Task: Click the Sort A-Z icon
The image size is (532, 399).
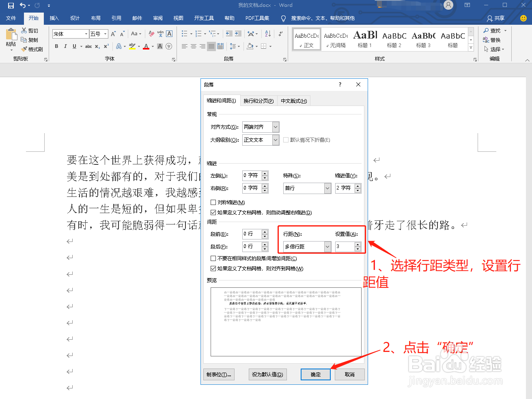Action: [x=268, y=34]
